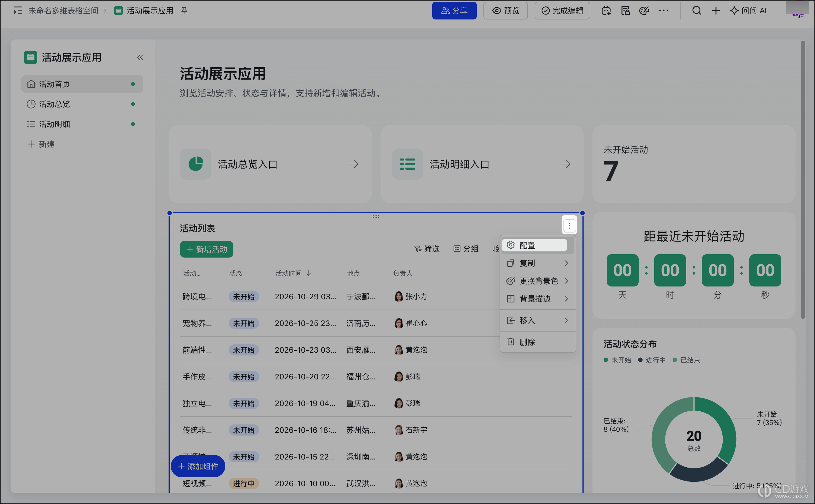Screen dimensions: 815x504
Task: Open 活动明细 in the sidebar
Action: tap(82, 124)
